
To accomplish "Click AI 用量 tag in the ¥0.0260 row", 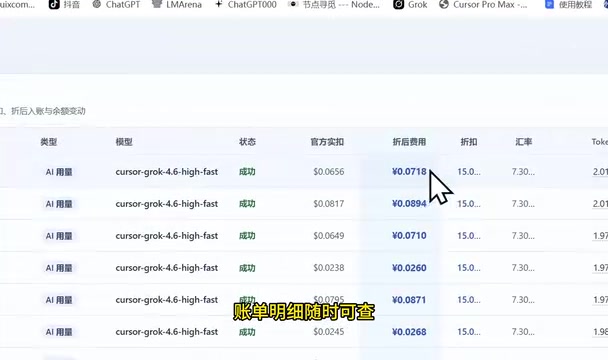I will [59, 268].
